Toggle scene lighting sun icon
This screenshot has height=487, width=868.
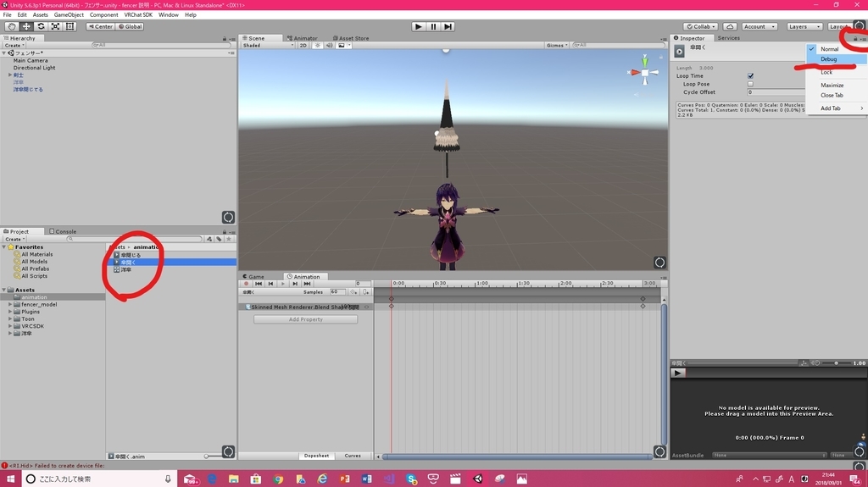pos(318,46)
